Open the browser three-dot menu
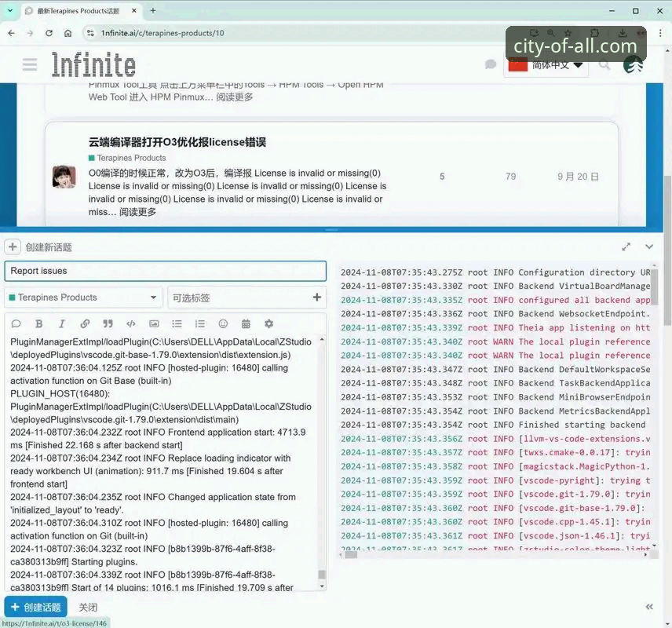Image resolution: width=672 pixels, height=628 pixels. [x=660, y=33]
